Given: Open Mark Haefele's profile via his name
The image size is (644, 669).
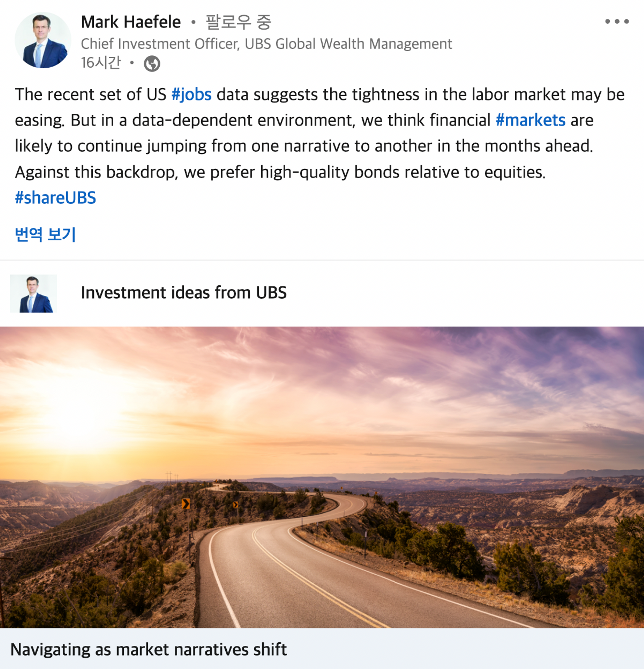Looking at the screenshot, I should click(x=131, y=22).
